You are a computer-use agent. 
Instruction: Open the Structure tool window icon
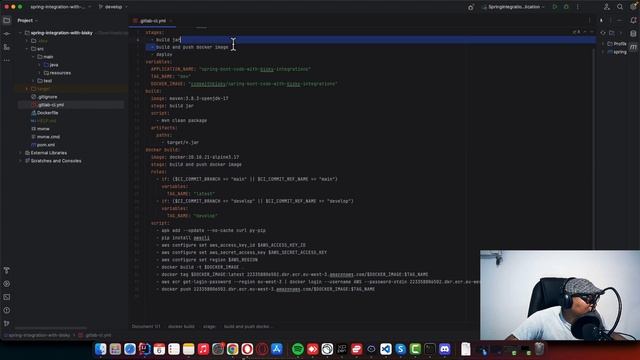point(7,47)
